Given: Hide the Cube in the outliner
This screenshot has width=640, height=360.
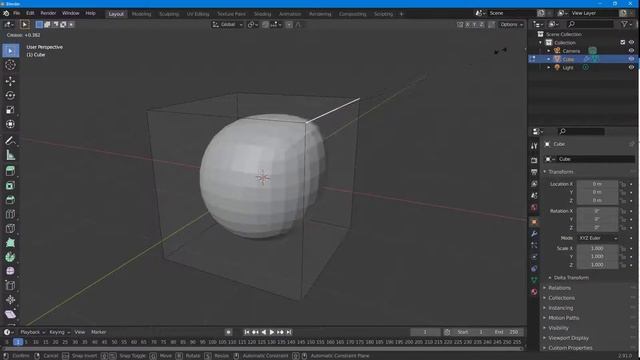Looking at the screenshot, I should [x=631, y=59].
